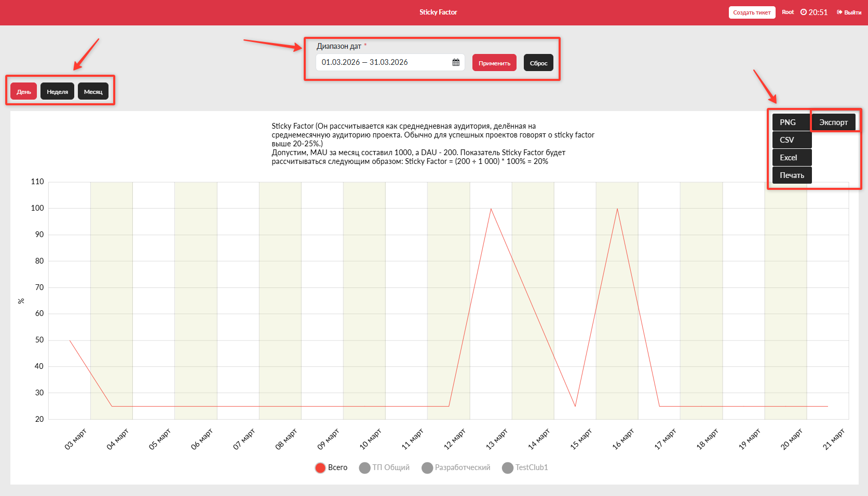This screenshot has height=496, width=868.
Task: Click the 50 y-axis value
Action: coord(39,340)
